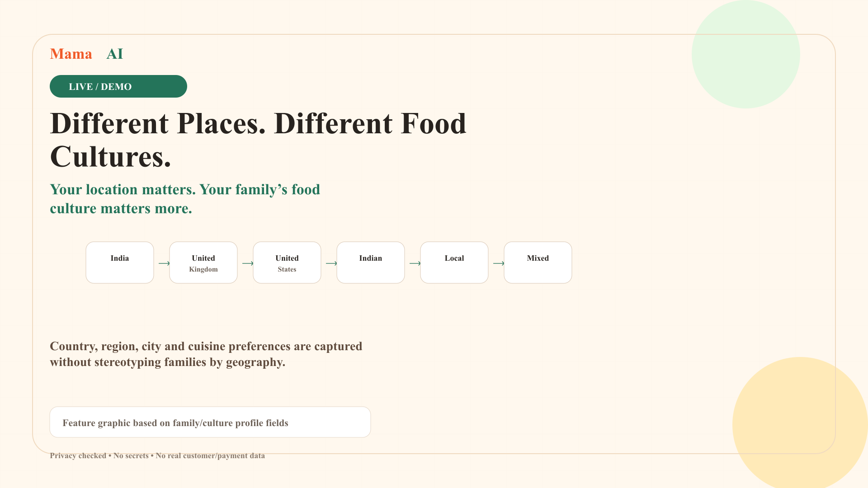The width and height of the screenshot is (868, 488).
Task: Click the feature graphic caption box
Action: [x=210, y=422]
